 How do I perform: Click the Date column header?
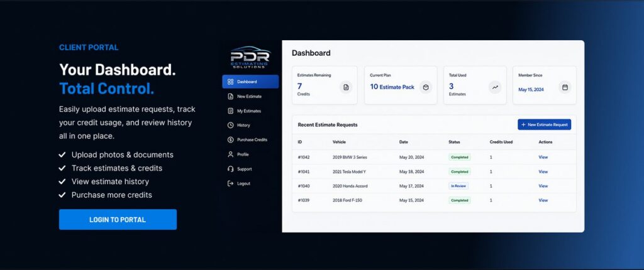403,142
